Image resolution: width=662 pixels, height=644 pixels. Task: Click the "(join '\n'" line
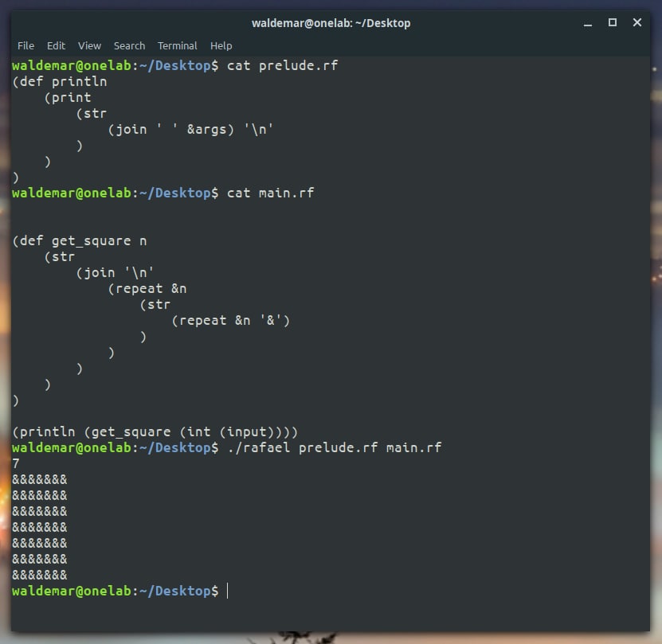115,273
